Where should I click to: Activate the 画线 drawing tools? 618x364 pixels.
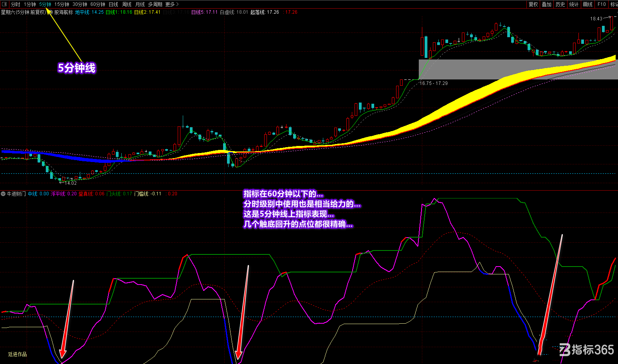(587, 4)
